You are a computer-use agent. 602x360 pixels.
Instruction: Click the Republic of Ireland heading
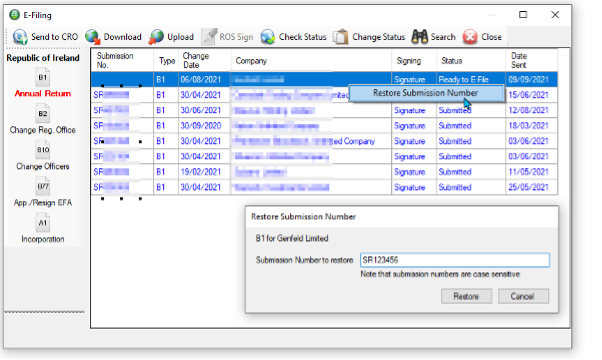pyautogui.click(x=43, y=58)
